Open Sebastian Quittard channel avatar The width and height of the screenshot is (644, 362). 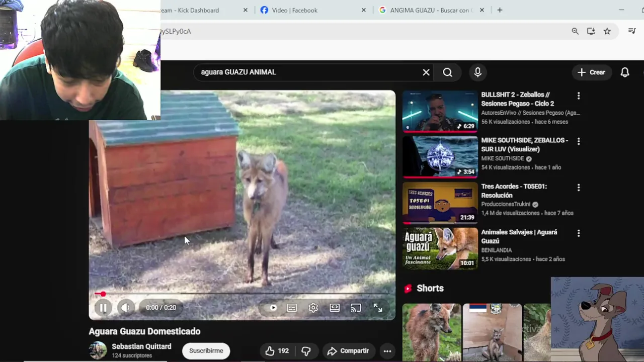[98, 350]
